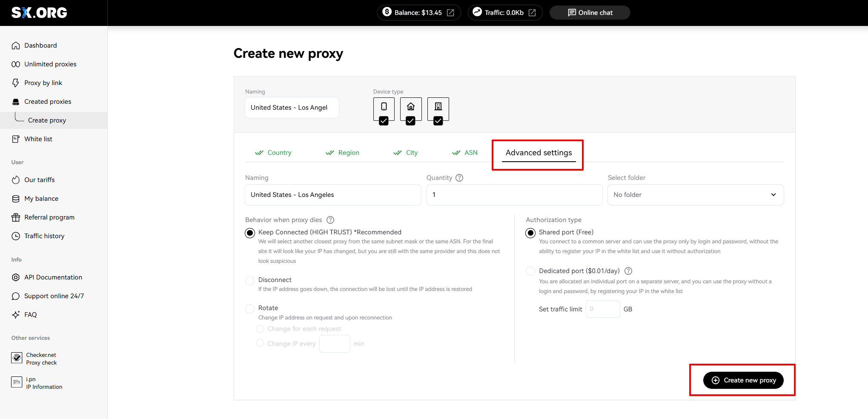This screenshot has width=868, height=419.
Task: Toggle the residential home device type checkbox
Action: point(410,121)
